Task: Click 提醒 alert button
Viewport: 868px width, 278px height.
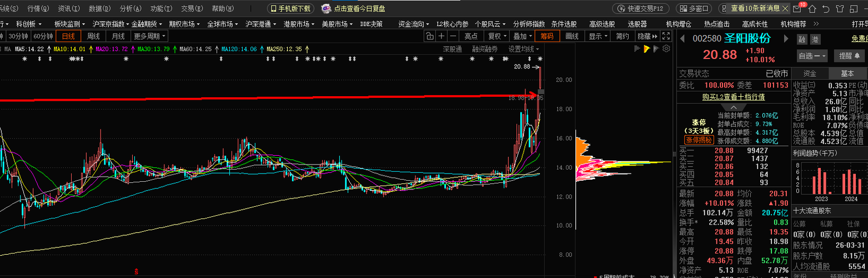Action: click(849, 56)
